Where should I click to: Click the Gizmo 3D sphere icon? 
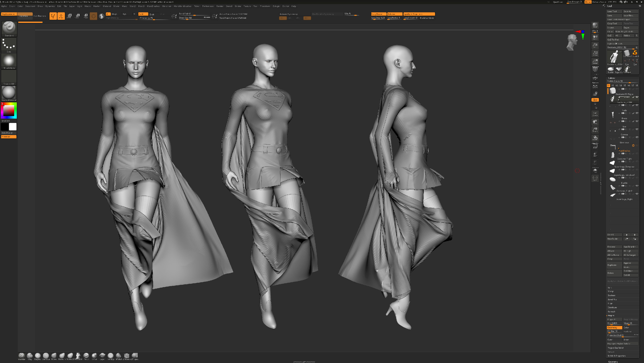pyautogui.click(x=94, y=16)
